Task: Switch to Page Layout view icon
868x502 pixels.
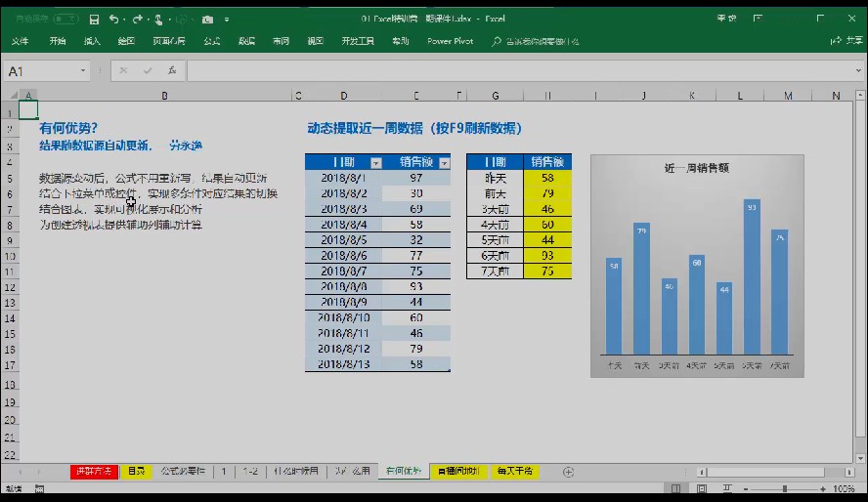Action: pos(702,488)
